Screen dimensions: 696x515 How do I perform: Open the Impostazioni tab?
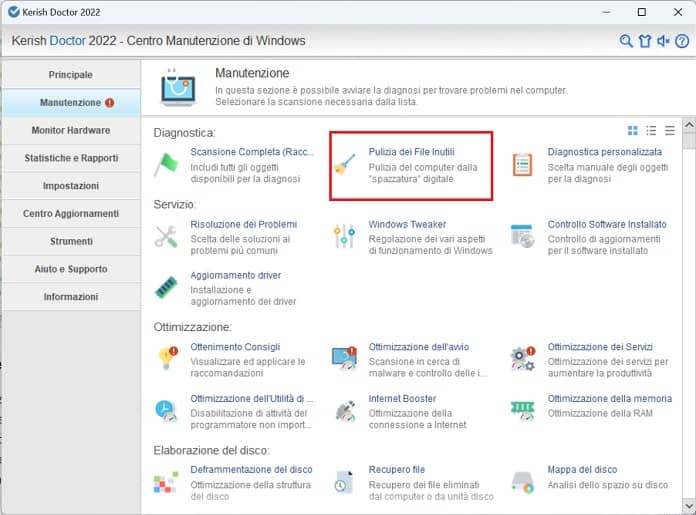71,186
